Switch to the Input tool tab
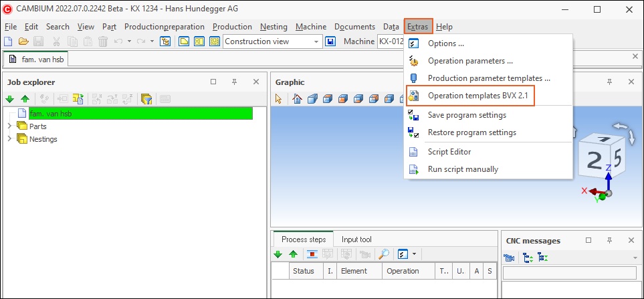Image resolution: width=644 pixels, height=299 pixels. coord(356,239)
